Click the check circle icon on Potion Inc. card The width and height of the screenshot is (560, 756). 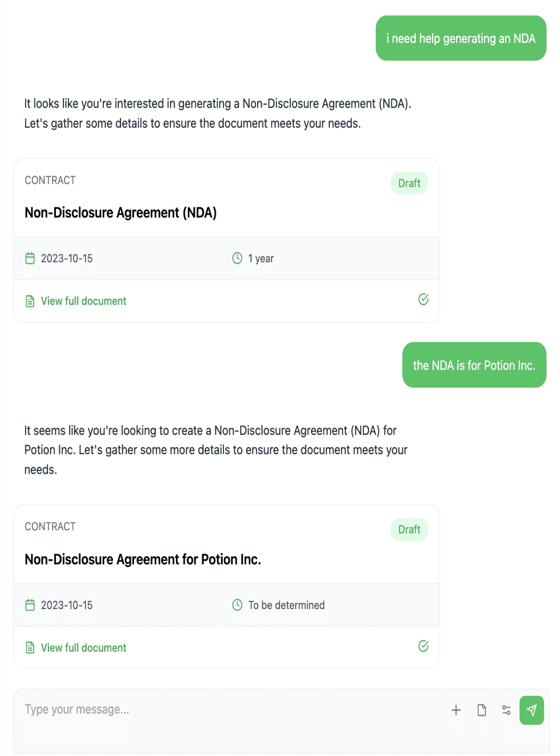[x=423, y=646]
